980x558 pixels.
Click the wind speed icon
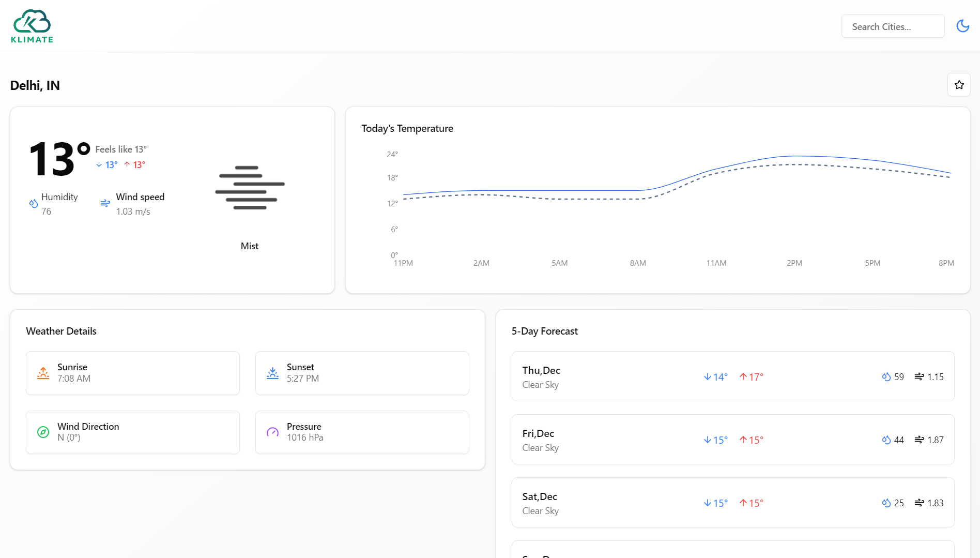(x=105, y=203)
